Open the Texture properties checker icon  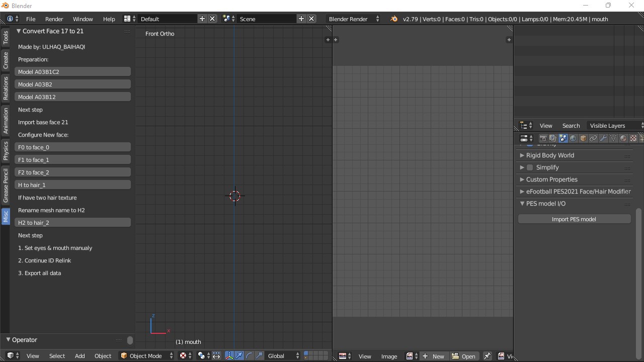click(x=633, y=138)
